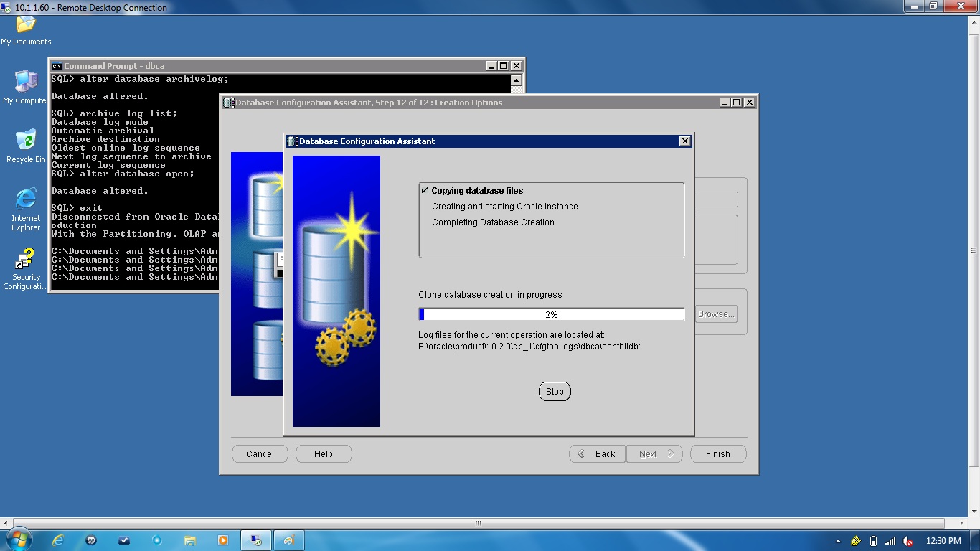Viewport: 980px width, 551px height.
Task: Expand hidden icons in the system tray
Action: [838, 540]
